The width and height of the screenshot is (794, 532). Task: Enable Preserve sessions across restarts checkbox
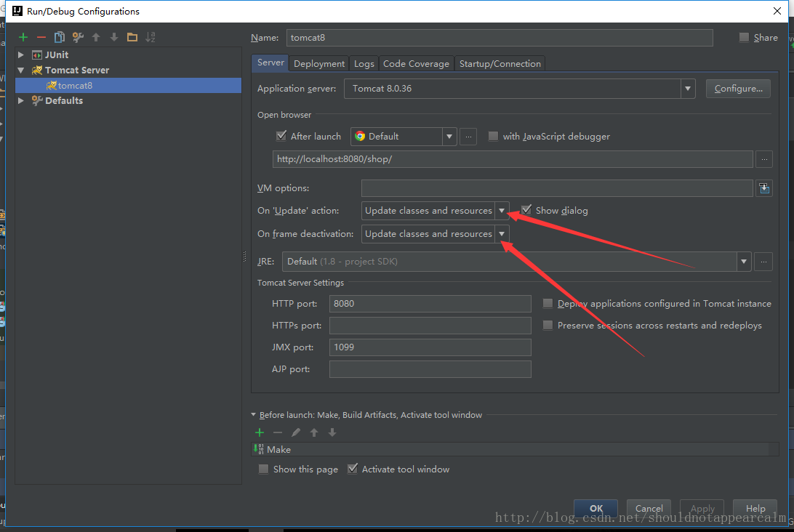[548, 325]
